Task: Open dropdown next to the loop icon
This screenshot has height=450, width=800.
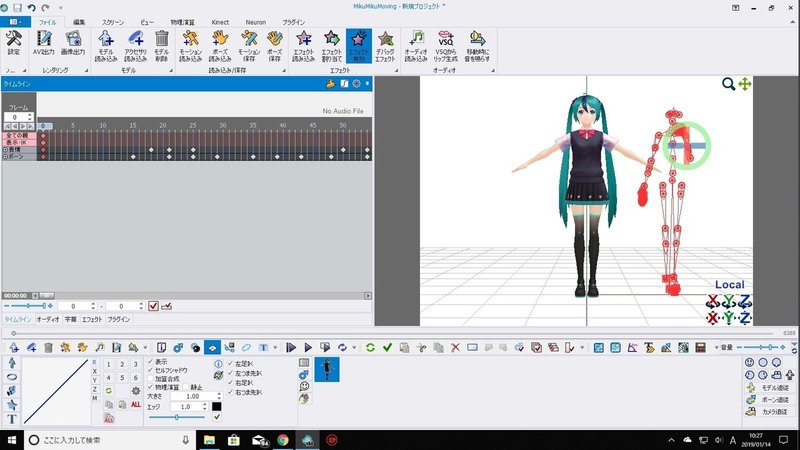Action: [x=354, y=347]
